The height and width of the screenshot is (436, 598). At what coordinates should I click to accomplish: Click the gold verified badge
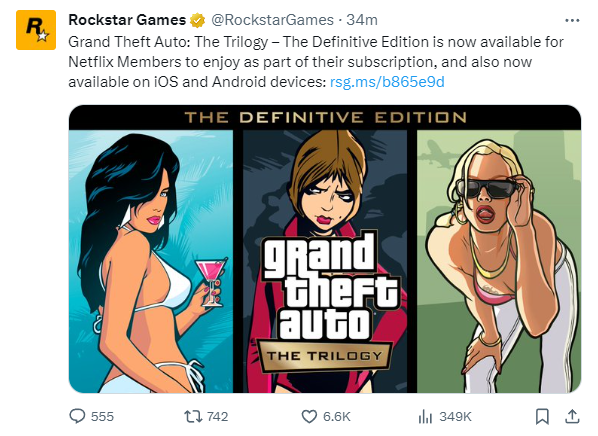(197, 20)
